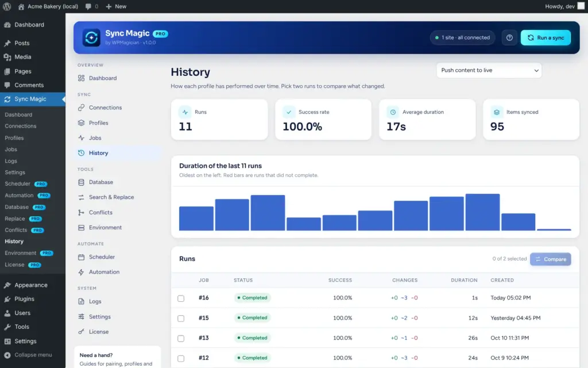Click the Conflicts branch icon
This screenshot has width=588, height=368.
81,213
